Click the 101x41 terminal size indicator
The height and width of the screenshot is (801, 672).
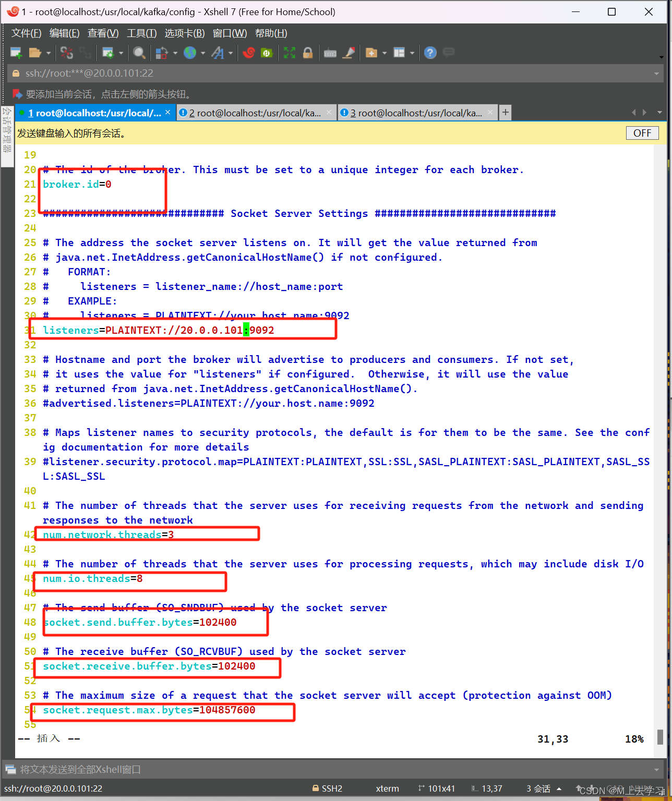[x=437, y=788]
